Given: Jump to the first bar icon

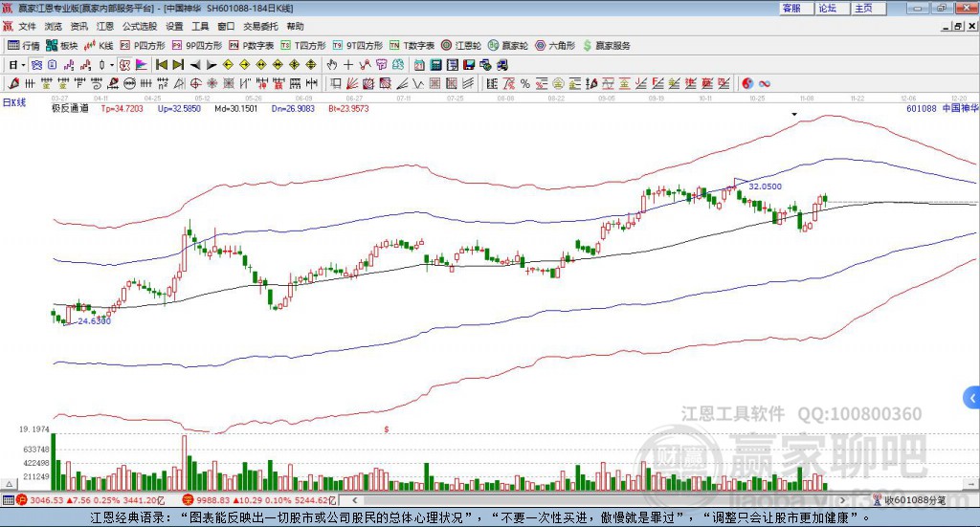Looking at the screenshot, I should pos(162,65).
